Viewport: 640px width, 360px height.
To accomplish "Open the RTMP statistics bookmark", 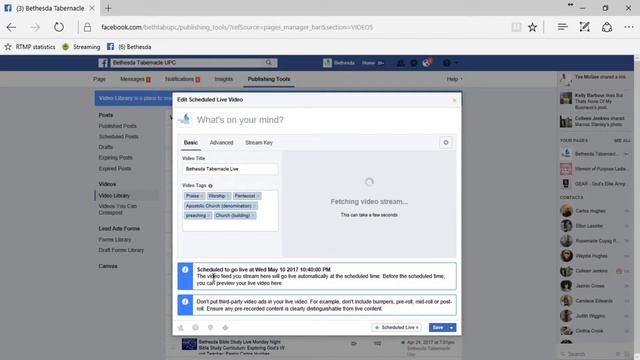I will coord(30,47).
